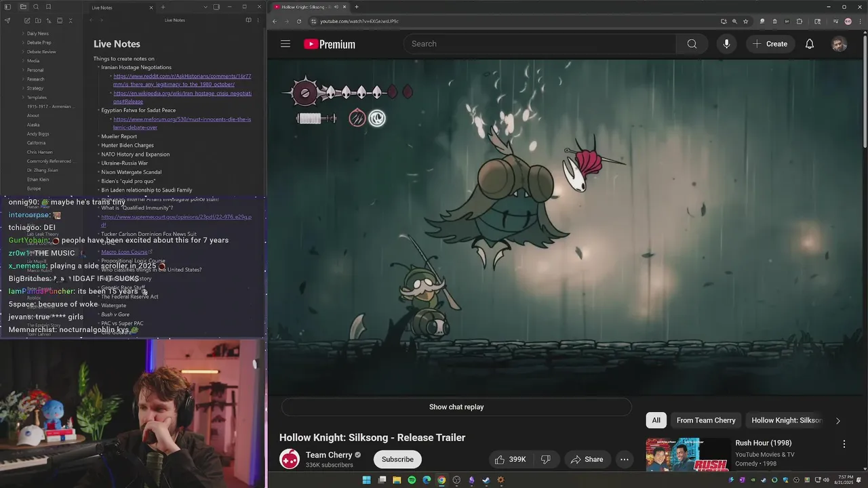This screenshot has height=488, width=868.
Task: Open the Rush Hour (1998) thumbnail
Action: pyautogui.click(x=688, y=455)
